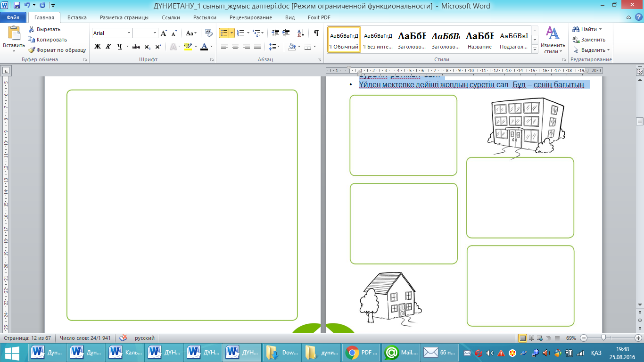Click the zoom slider handle
The width and height of the screenshot is (644, 362).
[603, 338]
